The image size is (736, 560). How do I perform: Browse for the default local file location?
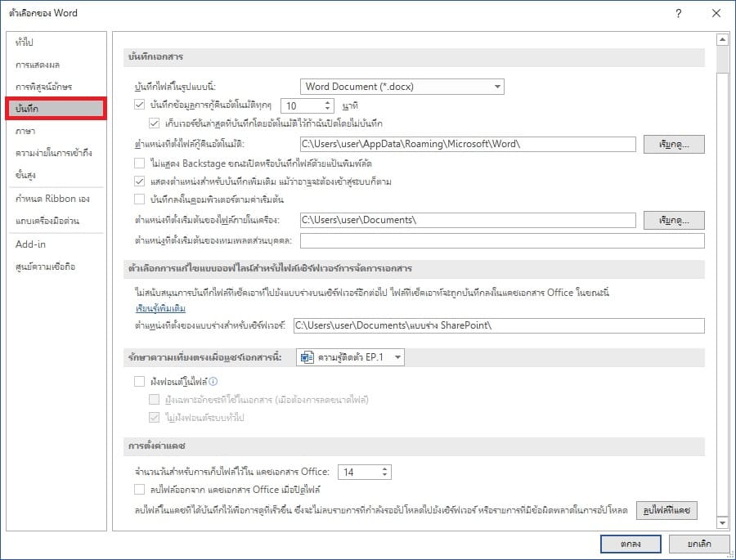(x=674, y=220)
